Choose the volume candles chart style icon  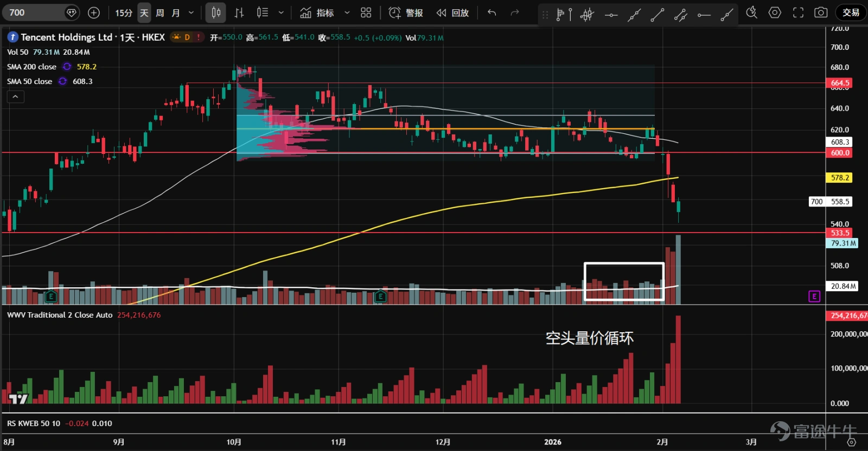click(263, 12)
